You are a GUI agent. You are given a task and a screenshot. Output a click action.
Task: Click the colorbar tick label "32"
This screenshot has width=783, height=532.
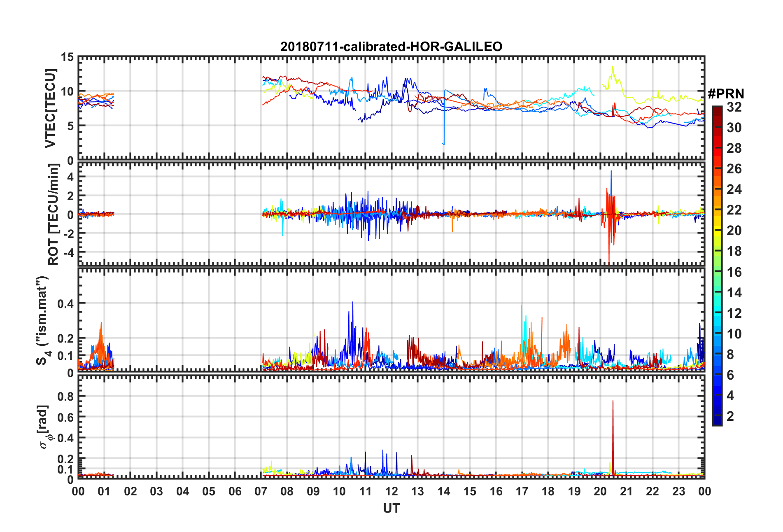734,107
